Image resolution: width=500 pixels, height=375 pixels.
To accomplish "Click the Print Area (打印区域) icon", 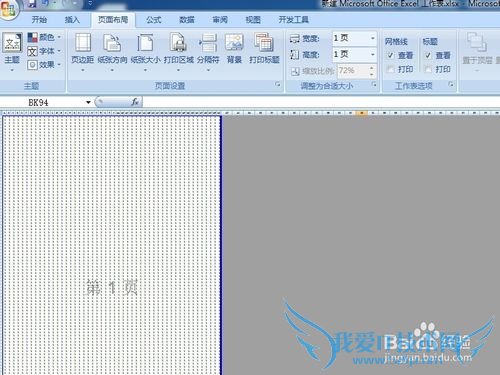I will pyautogui.click(x=178, y=43).
